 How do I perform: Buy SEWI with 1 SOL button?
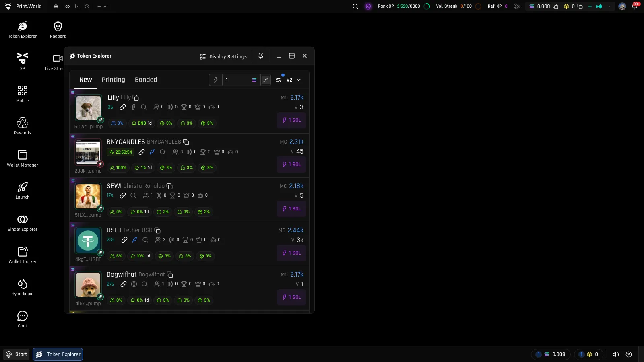[x=291, y=209]
